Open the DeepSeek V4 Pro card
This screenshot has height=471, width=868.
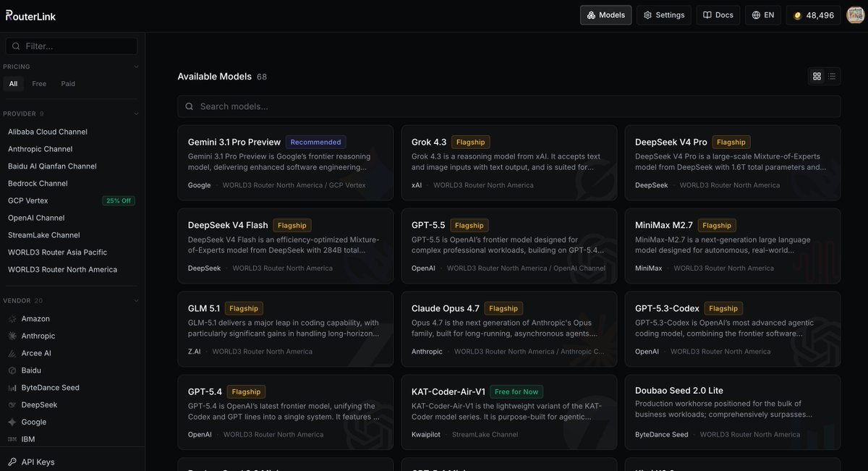pos(732,164)
